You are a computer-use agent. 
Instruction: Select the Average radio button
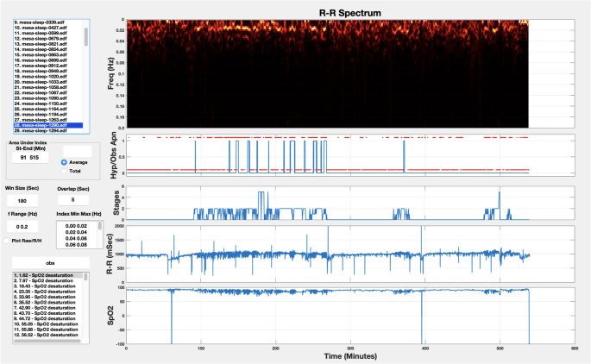(64, 162)
